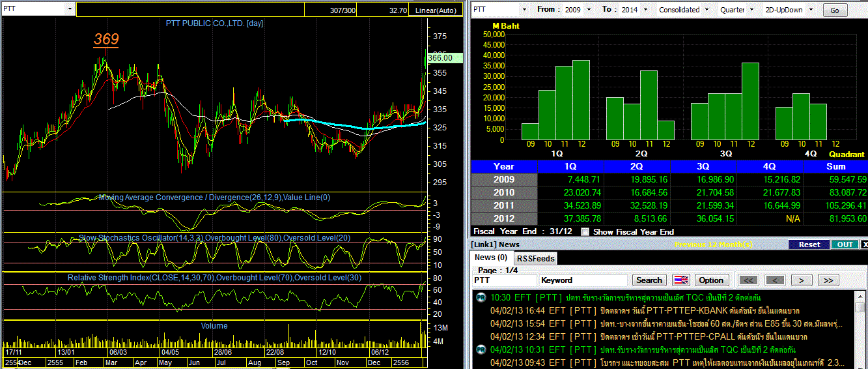Image resolution: width=868 pixels, height=369 pixels.
Task: Open the 04/02/13 16:44 PTT-PTTEP-KBANK news
Action: [645, 310]
